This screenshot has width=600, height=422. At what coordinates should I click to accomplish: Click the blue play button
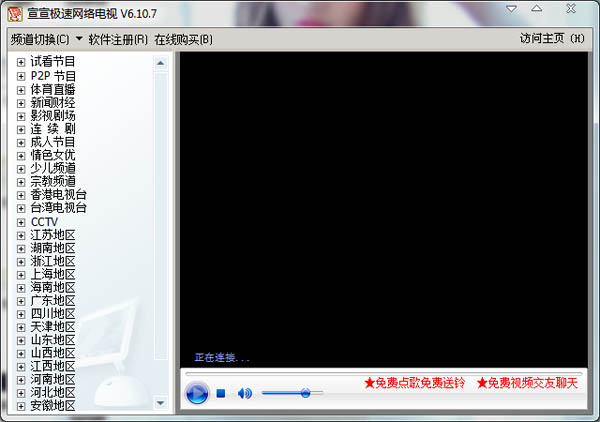point(196,394)
